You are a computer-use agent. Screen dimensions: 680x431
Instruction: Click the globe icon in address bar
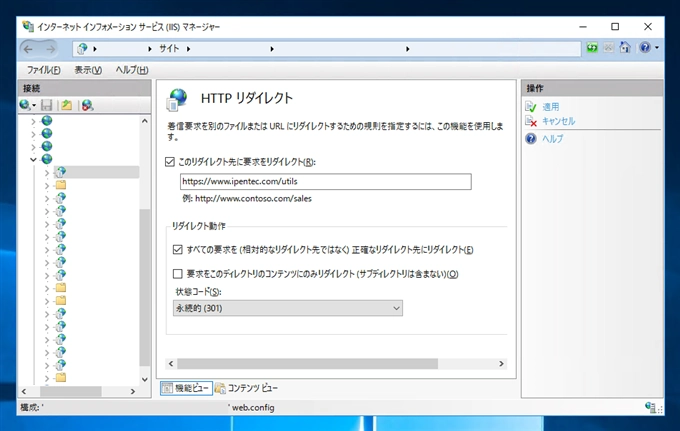coord(82,49)
